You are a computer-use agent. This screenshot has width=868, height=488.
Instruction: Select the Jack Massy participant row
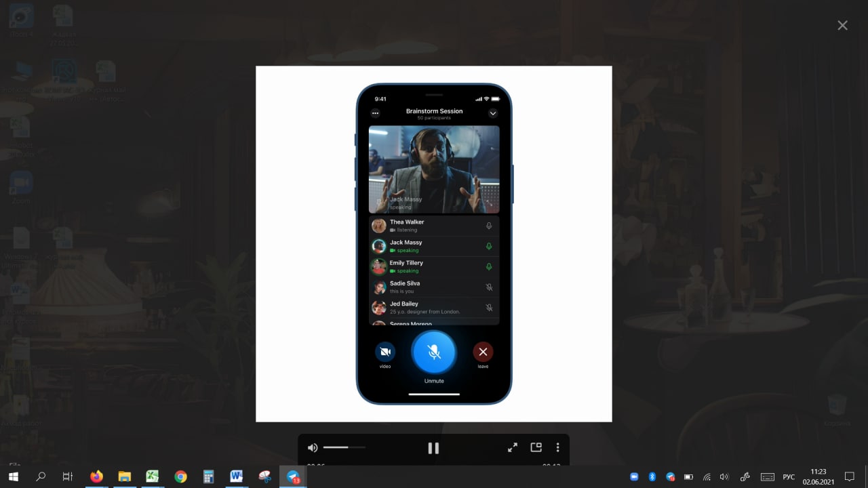coord(434,246)
